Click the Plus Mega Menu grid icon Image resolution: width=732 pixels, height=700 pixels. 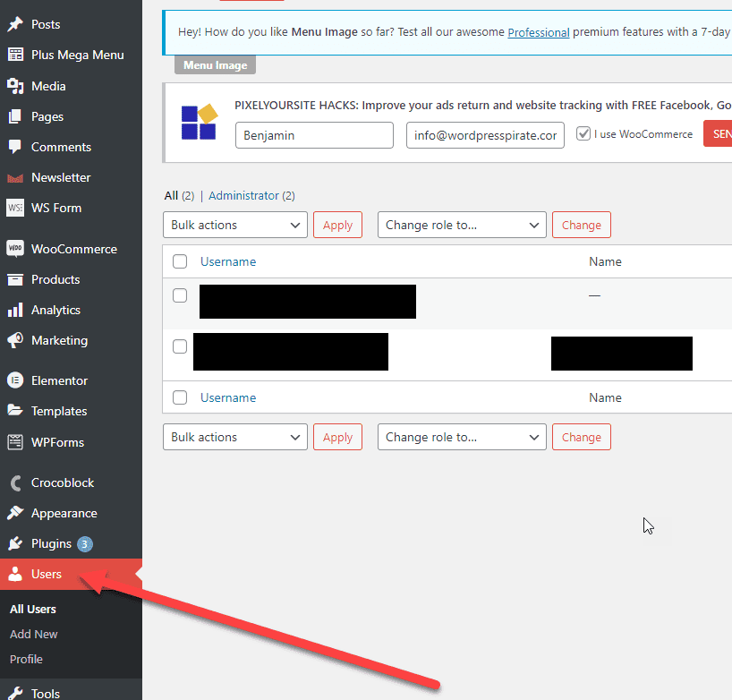click(15, 55)
